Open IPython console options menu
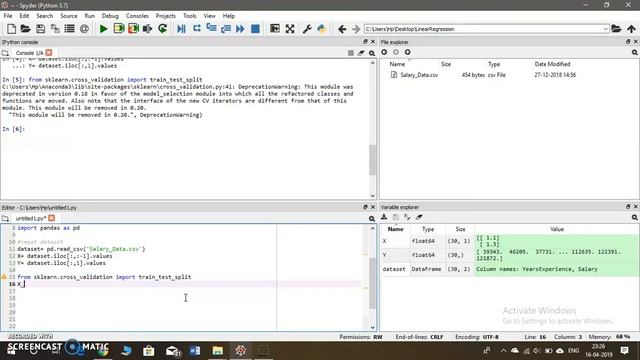 click(x=372, y=53)
